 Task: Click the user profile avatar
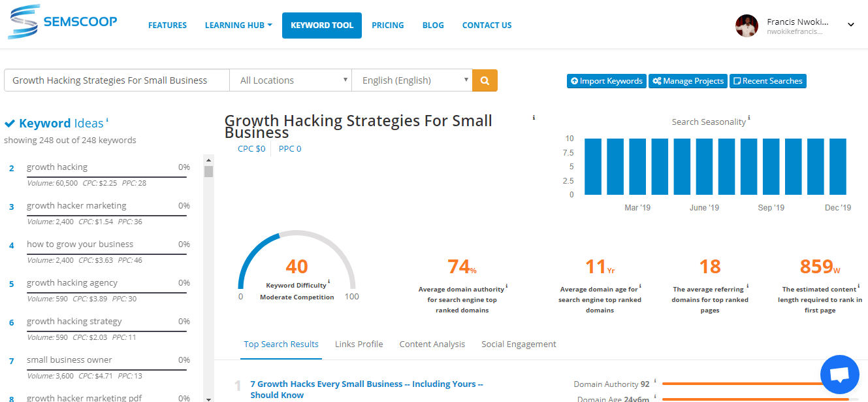coord(747,26)
